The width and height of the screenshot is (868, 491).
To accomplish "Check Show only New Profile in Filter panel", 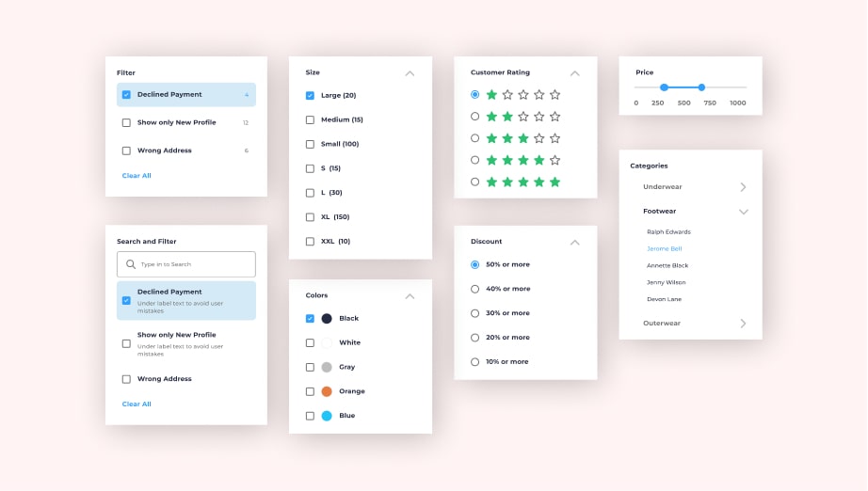I will (x=126, y=122).
